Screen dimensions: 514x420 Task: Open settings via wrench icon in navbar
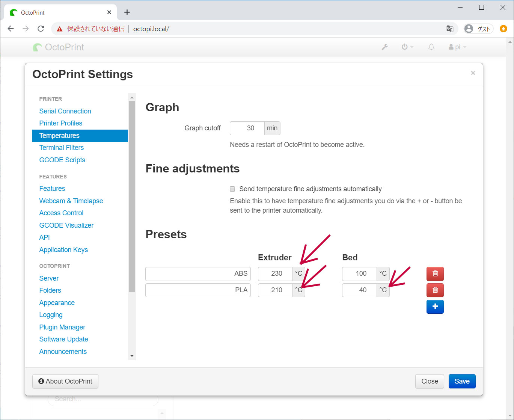385,47
